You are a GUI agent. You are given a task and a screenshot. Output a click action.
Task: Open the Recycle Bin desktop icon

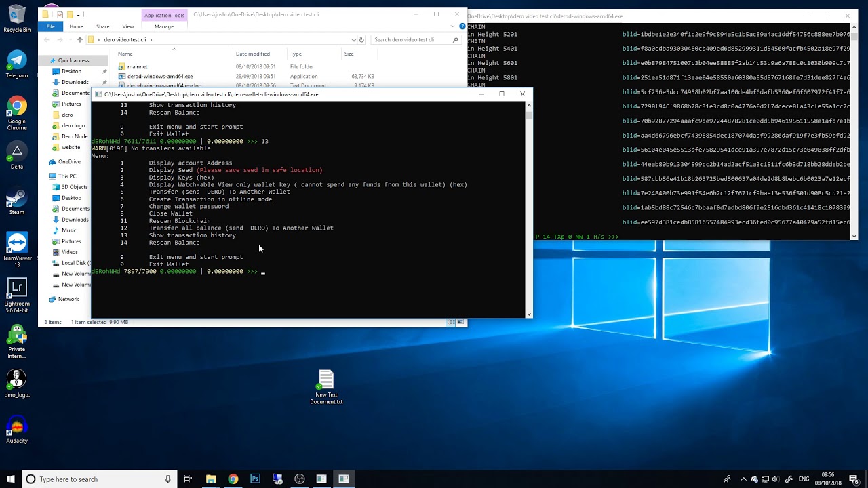[x=17, y=20]
